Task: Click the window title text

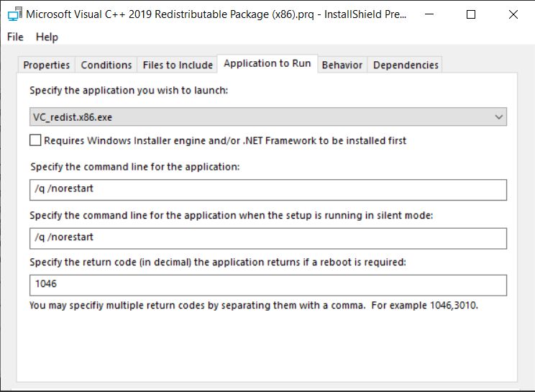Action: (x=216, y=14)
